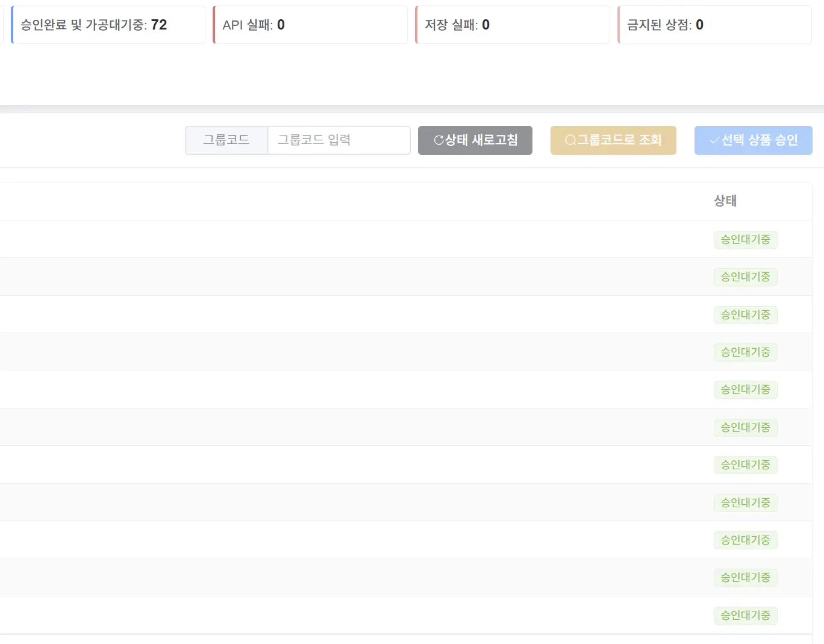Click the 그룹코드 label addon
This screenshot has width=824, height=644.
(x=226, y=140)
